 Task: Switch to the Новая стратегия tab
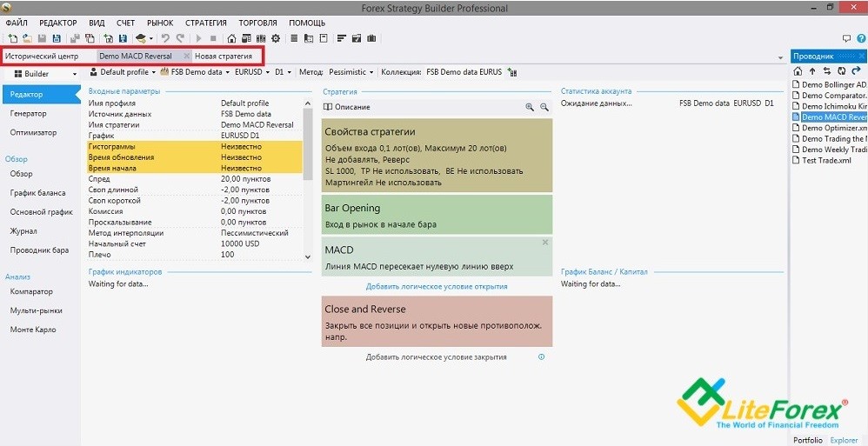[x=224, y=56]
